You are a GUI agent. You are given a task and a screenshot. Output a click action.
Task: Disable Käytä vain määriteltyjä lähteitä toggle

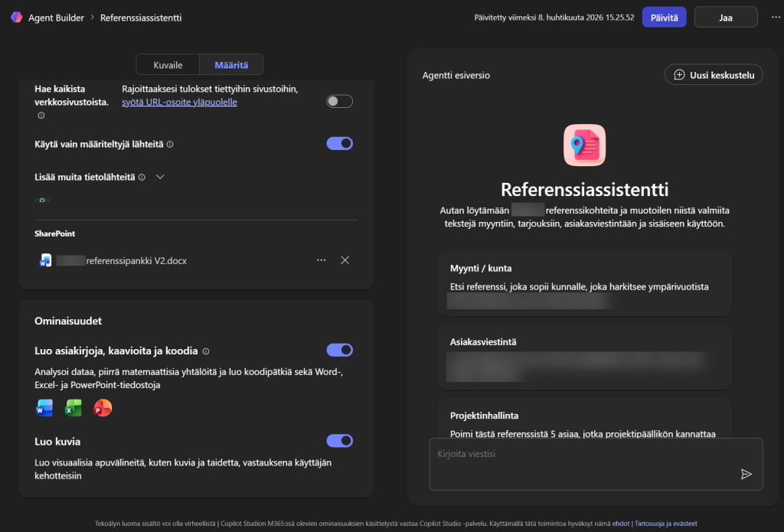339,143
